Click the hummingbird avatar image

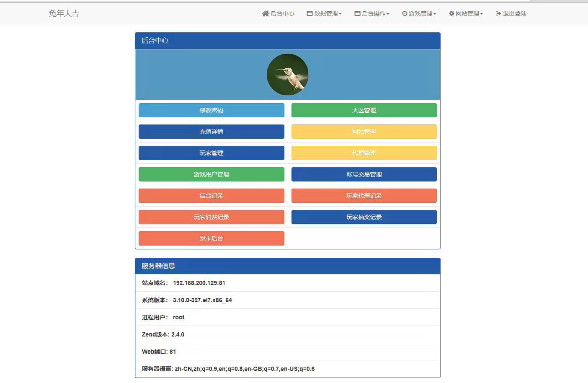click(x=288, y=75)
